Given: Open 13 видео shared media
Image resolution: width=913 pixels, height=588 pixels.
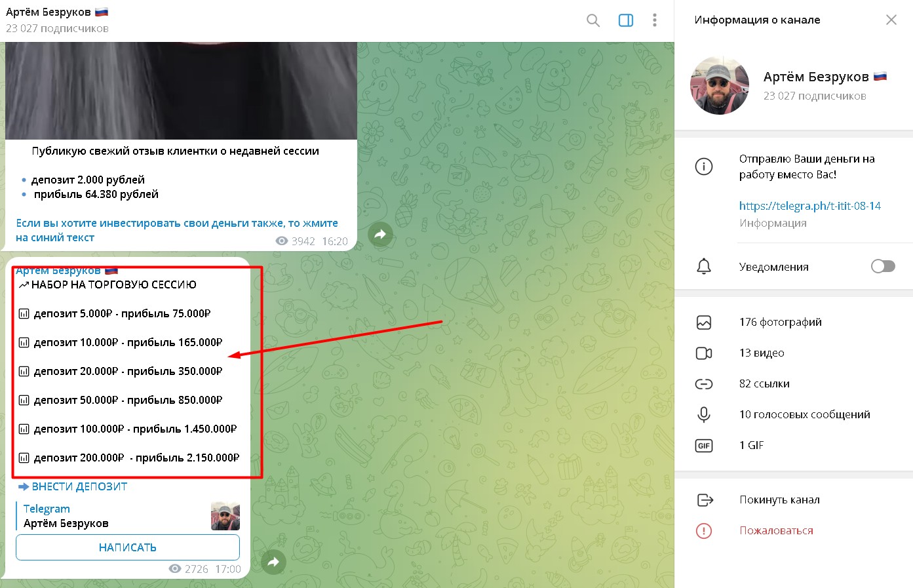Looking at the screenshot, I should click(x=762, y=353).
